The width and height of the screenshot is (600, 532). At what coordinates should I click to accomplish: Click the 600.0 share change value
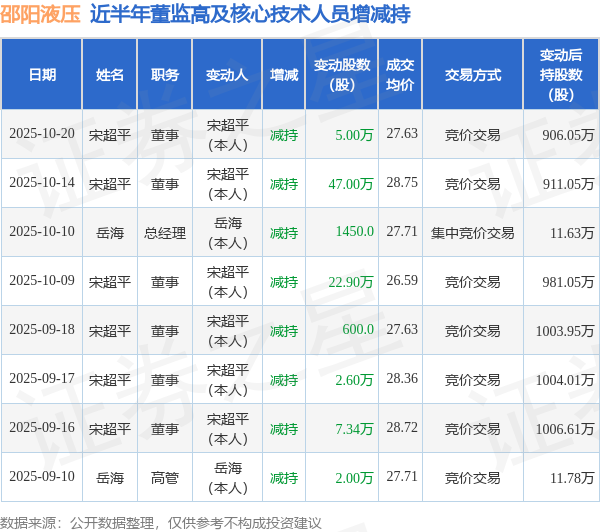pos(358,330)
